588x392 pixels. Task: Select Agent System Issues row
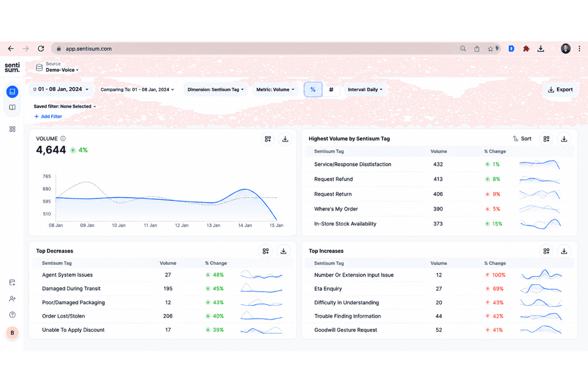[x=163, y=275]
